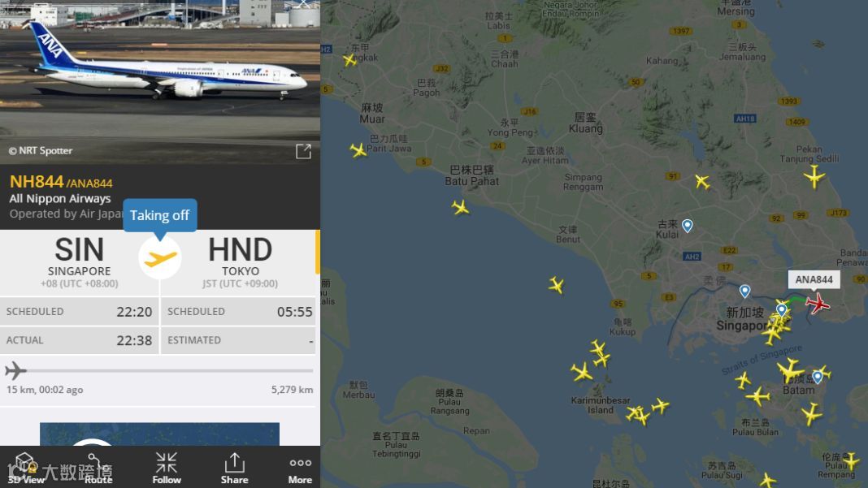This screenshot has height=488, width=868.
Task: Click the map thumbnail below flight progress
Action: 159,434
